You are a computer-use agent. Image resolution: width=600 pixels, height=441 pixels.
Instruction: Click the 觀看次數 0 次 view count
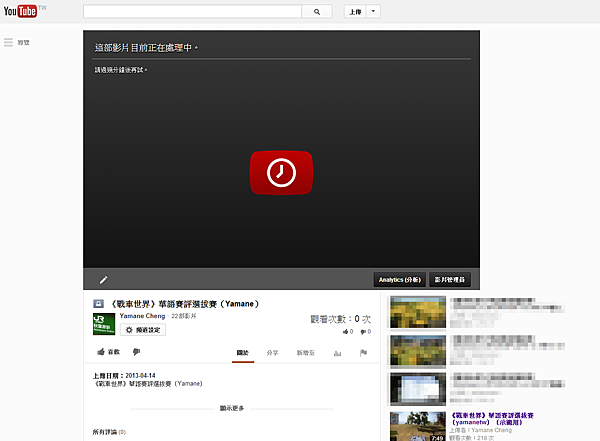(x=340, y=319)
